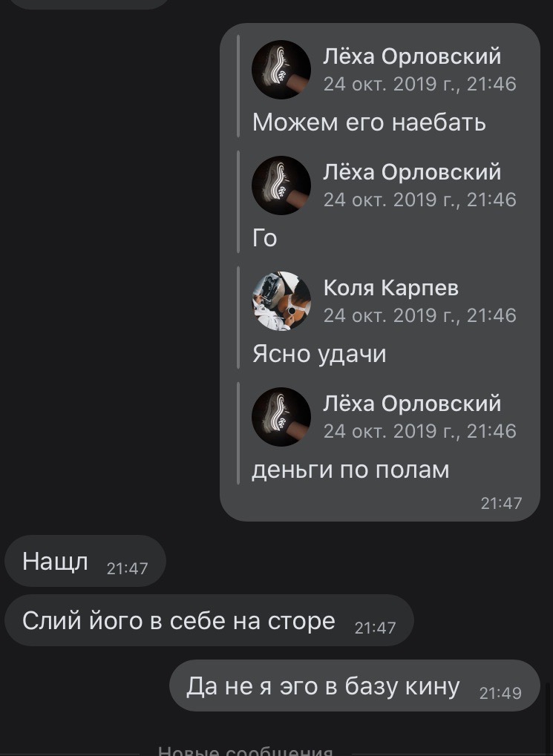The image size is (553, 756).
Task: Open Лёха Орловский name above 'деньги по полам'
Action: [412, 403]
